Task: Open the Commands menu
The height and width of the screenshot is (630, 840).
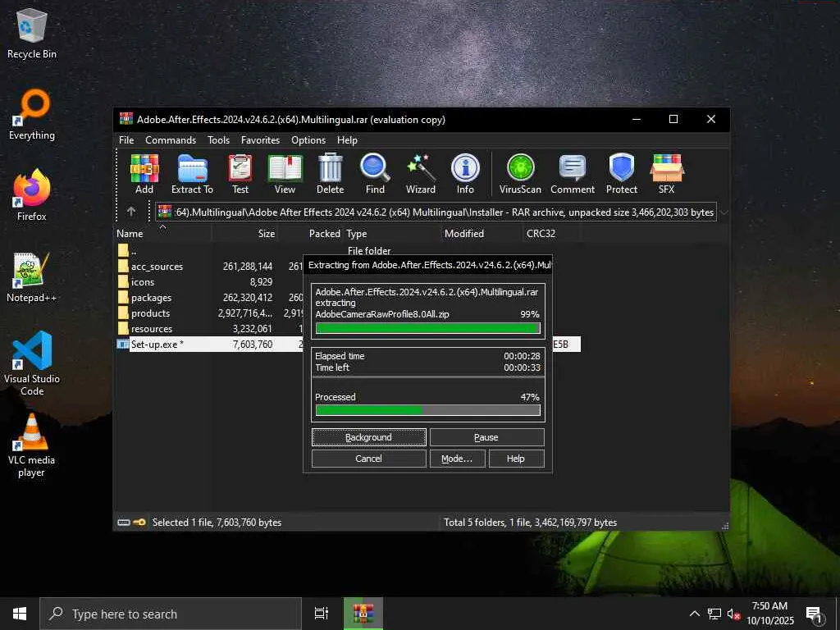Action: (171, 139)
